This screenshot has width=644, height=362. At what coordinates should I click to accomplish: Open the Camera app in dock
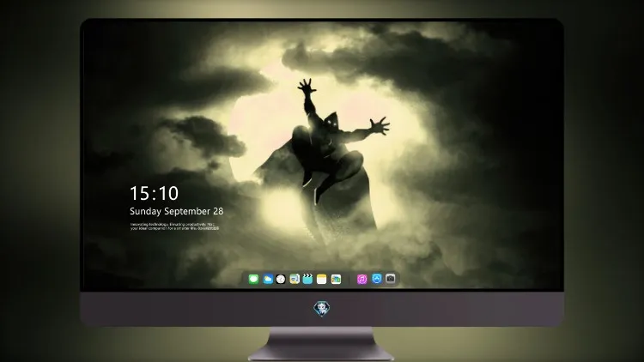[391, 279]
